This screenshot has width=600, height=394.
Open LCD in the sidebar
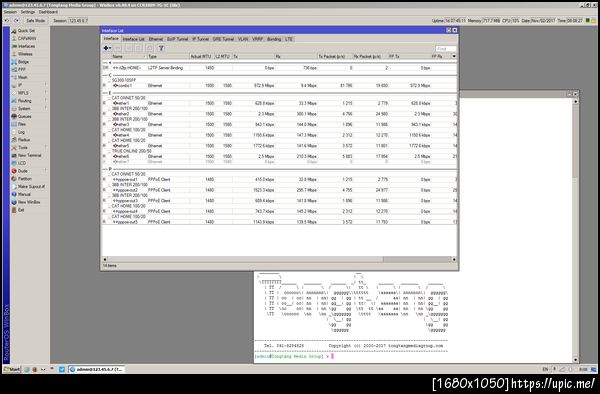[21, 163]
